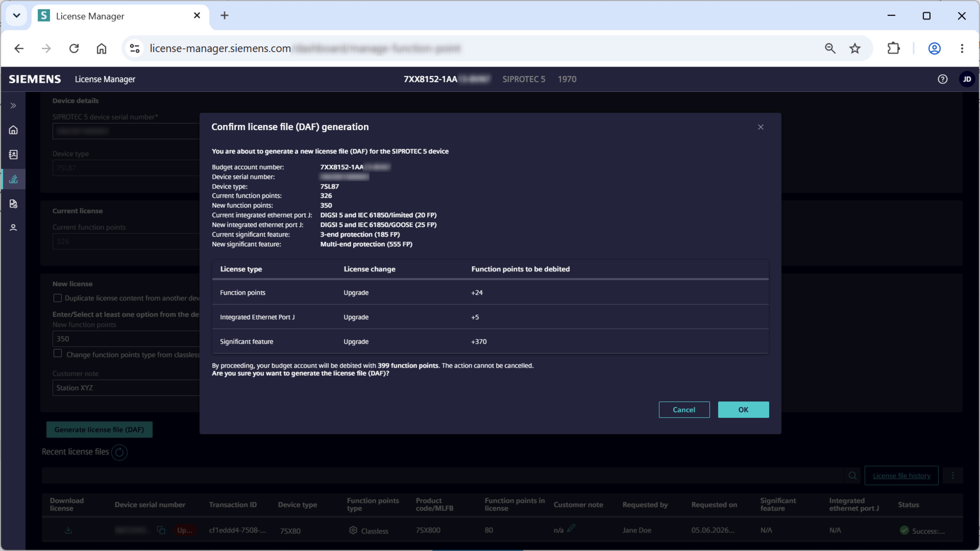Click the Function points Upgrade row
The height and width of the screenshot is (551, 980).
[490, 293]
